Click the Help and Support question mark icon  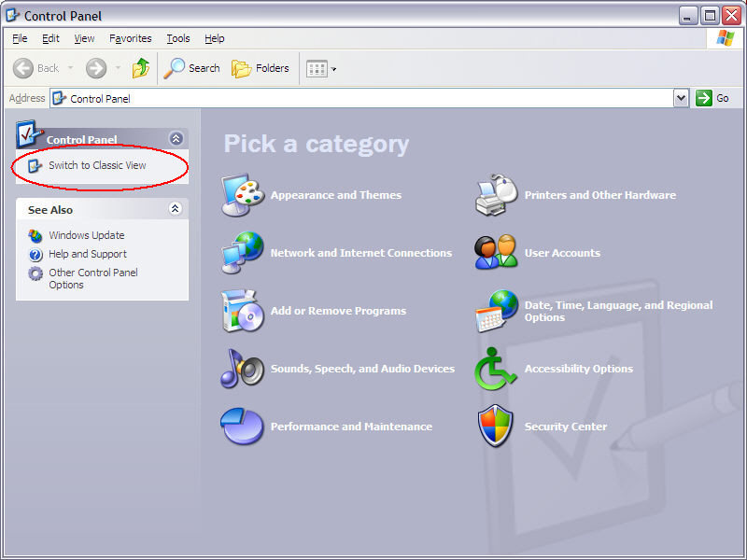(35, 255)
